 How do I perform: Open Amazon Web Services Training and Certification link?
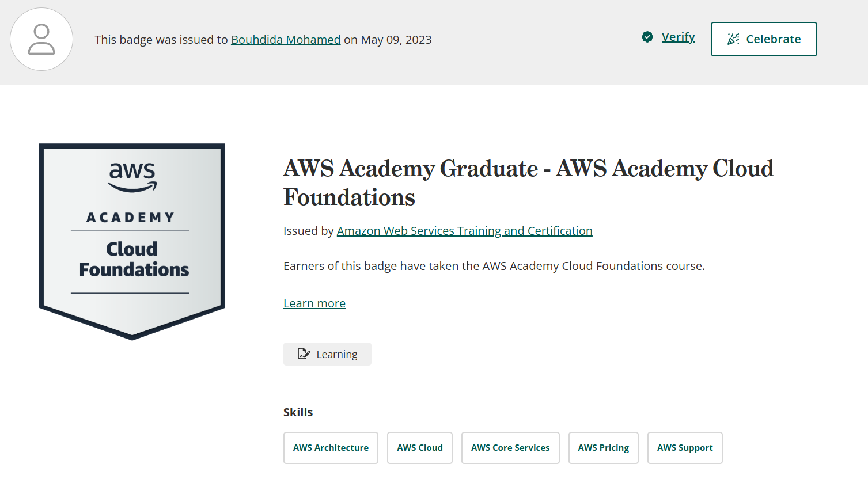pos(464,231)
